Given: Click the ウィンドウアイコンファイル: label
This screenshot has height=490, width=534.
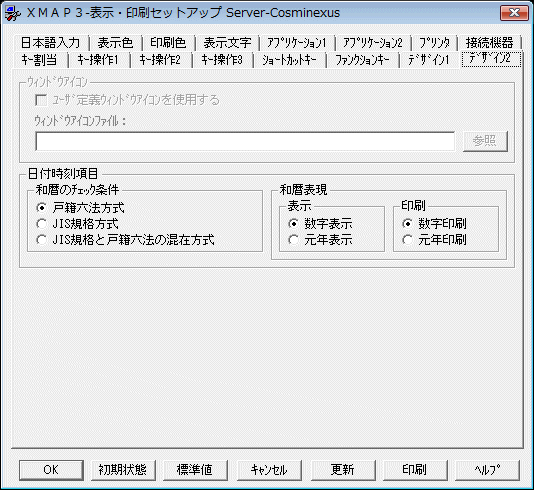Looking at the screenshot, I should [x=80, y=121].
